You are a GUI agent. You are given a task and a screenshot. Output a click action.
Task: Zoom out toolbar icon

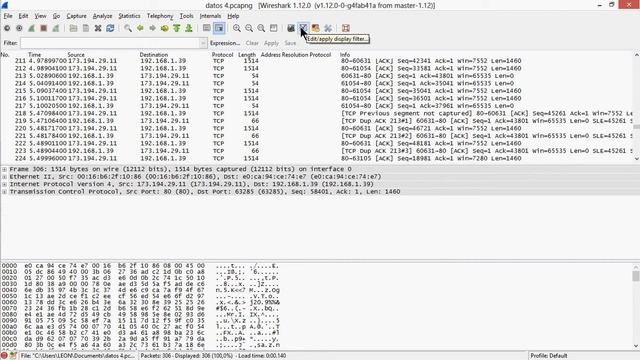[249, 28]
